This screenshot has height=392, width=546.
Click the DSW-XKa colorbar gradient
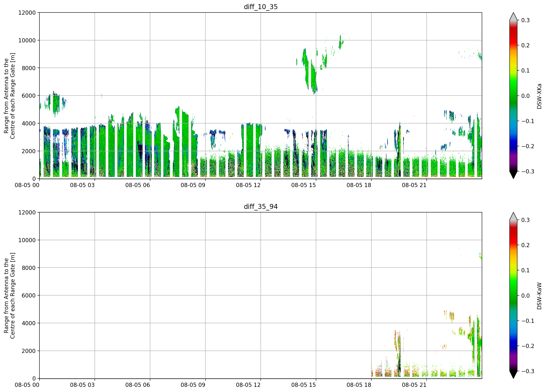513,96
